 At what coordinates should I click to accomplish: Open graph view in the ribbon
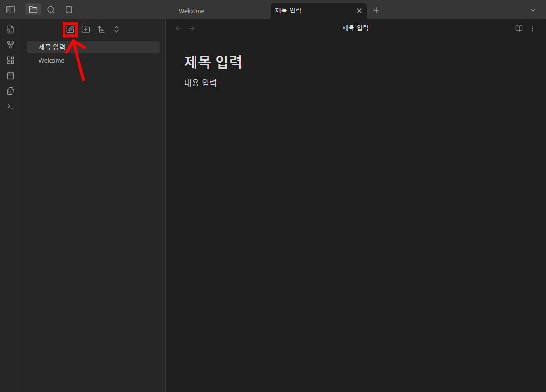pos(11,45)
